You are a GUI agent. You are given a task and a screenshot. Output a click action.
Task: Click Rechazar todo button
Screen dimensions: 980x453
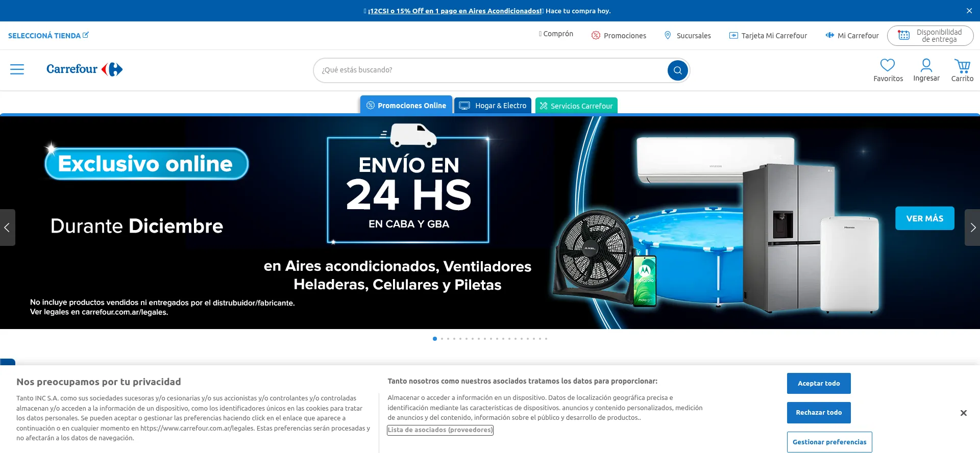click(819, 413)
